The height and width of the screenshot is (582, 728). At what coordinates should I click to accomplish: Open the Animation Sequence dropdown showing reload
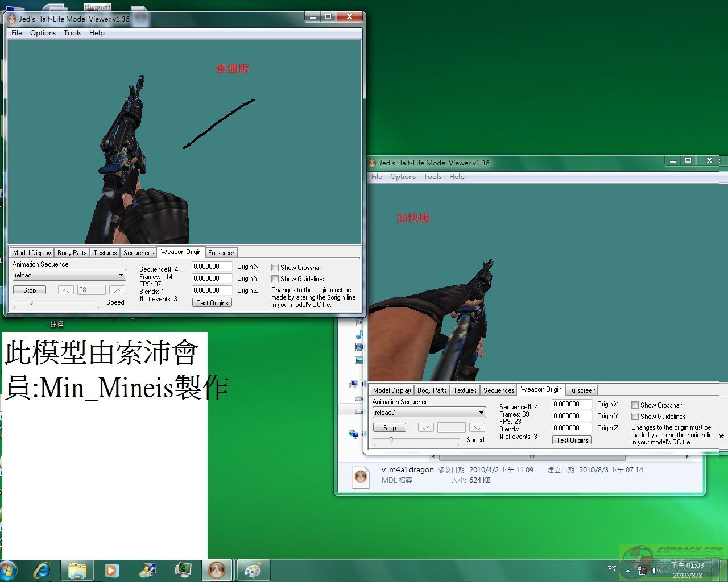(x=69, y=275)
